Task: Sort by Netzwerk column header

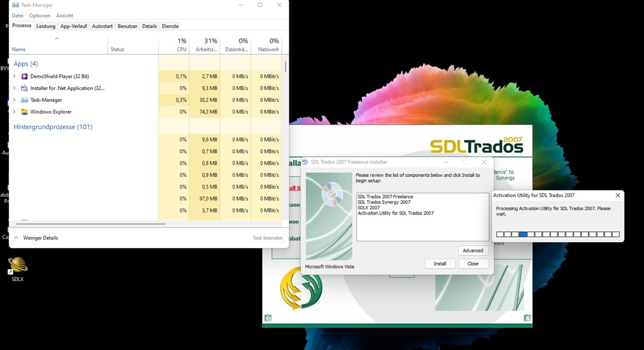Action: coord(266,45)
